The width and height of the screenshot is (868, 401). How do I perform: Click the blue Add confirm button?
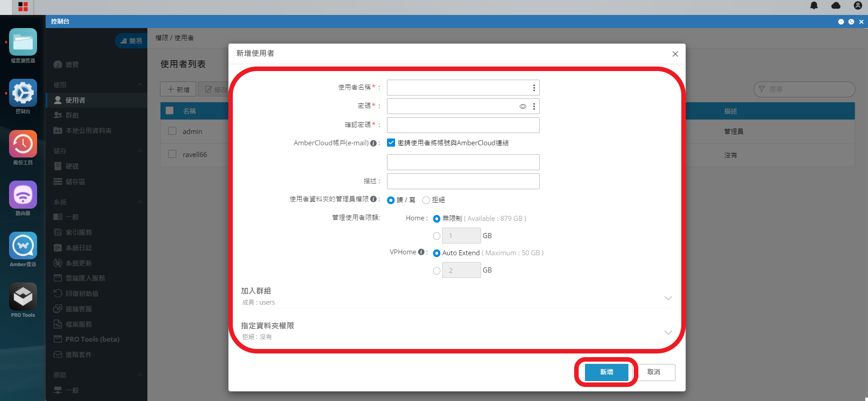(x=606, y=372)
